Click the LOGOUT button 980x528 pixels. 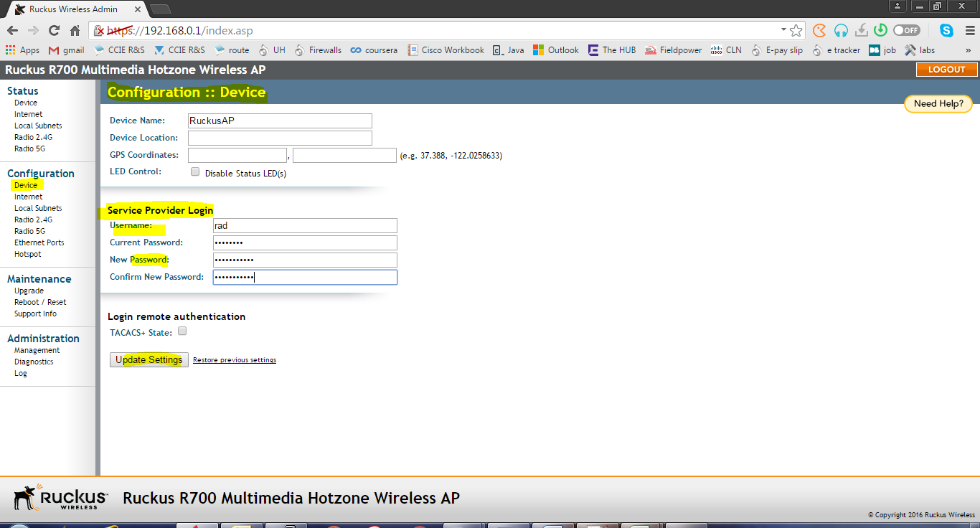[x=946, y=70]
